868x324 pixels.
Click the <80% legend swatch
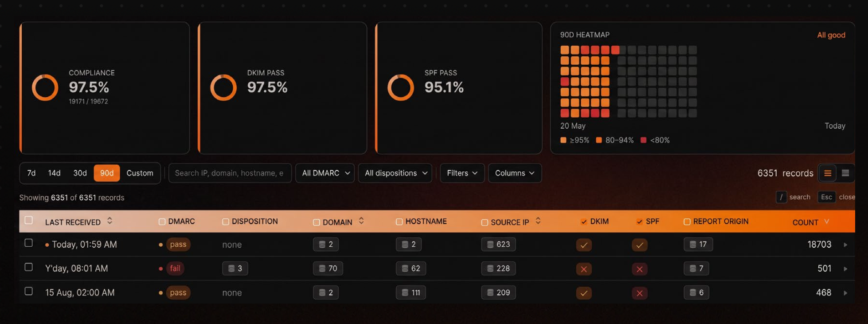643,140
